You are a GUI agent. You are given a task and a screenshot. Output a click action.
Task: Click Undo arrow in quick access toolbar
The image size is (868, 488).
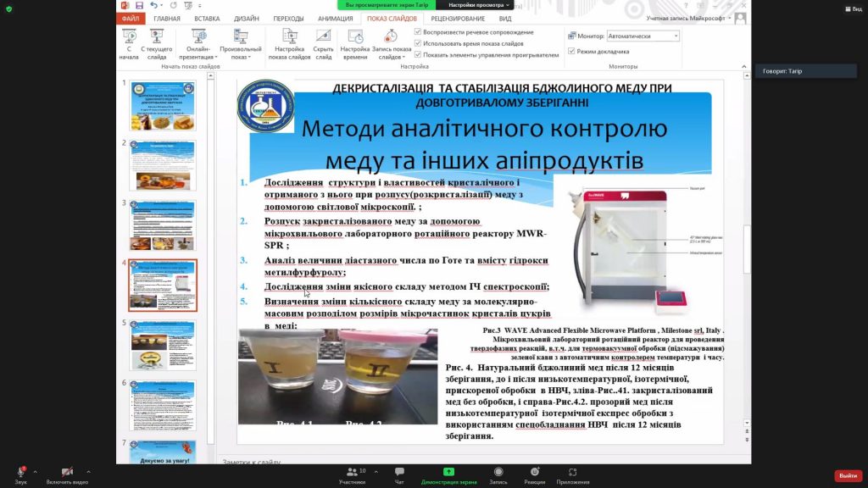(154, 5)
